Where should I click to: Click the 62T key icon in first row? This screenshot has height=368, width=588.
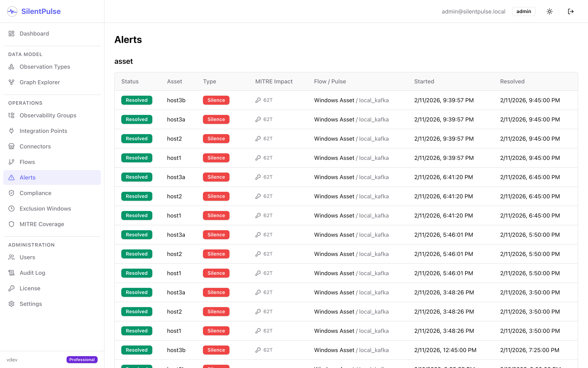click(x=258, y=100)
